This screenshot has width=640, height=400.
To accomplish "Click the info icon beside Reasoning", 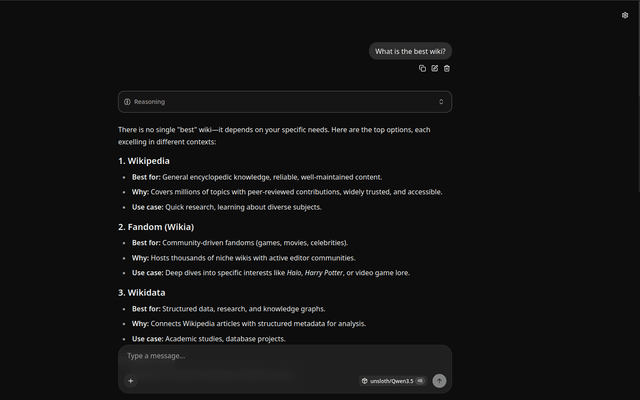I will click(127, 102).
